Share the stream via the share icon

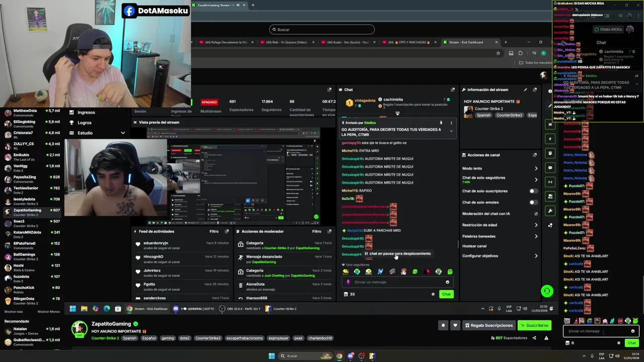[x=534, y=338]
